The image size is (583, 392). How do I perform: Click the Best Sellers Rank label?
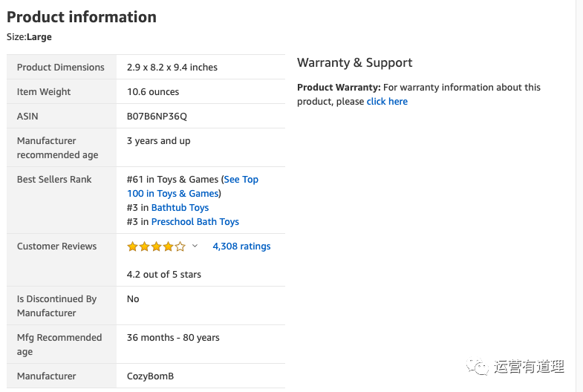click(54, 180)
